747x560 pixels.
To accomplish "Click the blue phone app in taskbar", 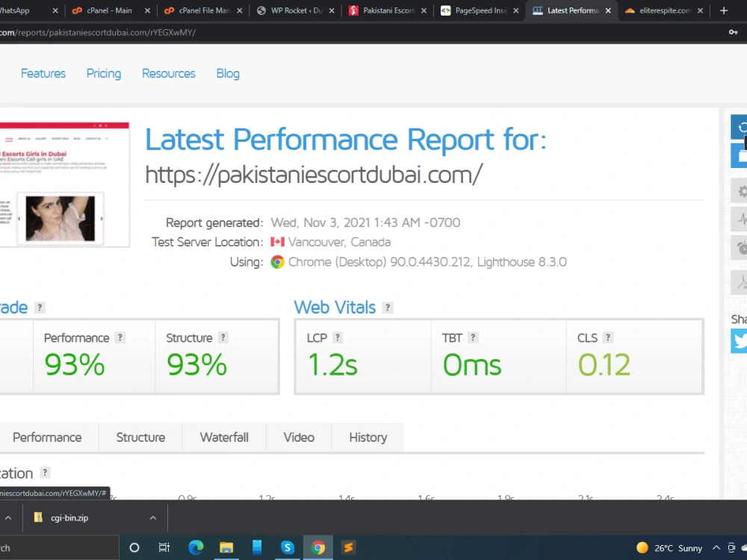I will 257,547.
